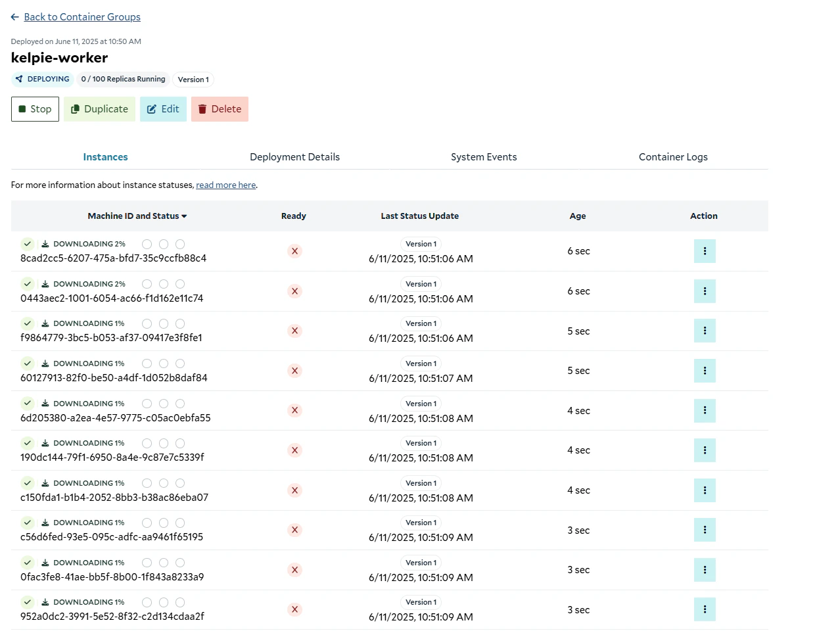Open action dropdown for machine c56d6fed
840x633 pixels.
[705, 530]
